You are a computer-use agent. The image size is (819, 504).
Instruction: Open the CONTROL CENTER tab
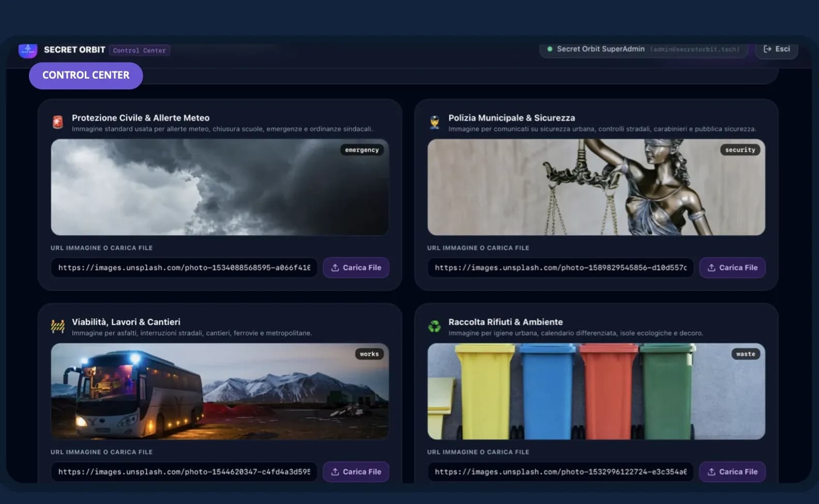[x=86, y=75]
